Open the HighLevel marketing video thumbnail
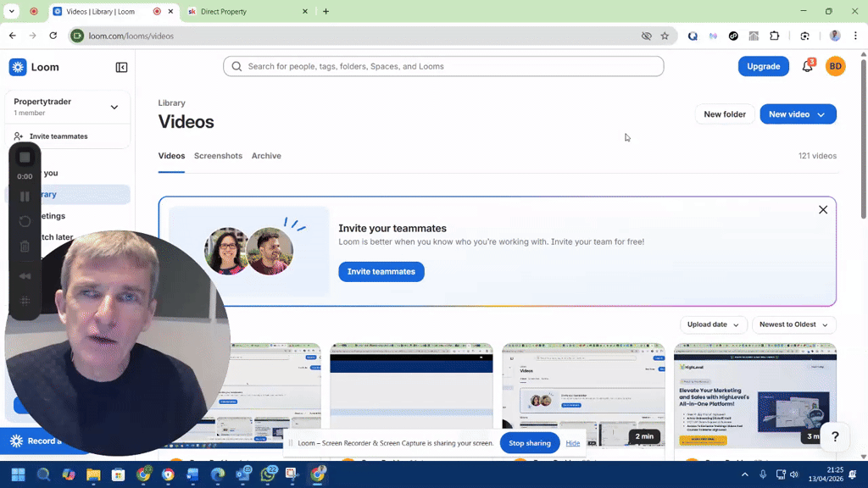Screen dimensions: 868x488 point(755,396)
